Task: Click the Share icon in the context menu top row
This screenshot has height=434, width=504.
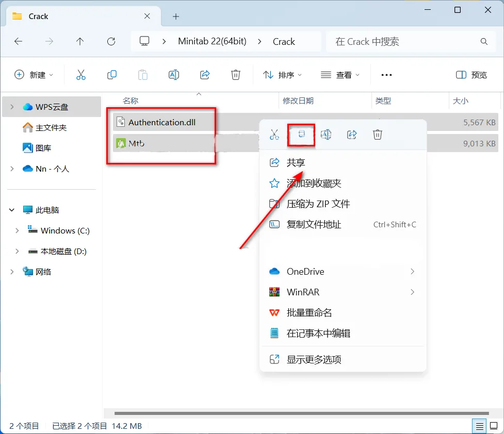Action: (x=352, y=135)
